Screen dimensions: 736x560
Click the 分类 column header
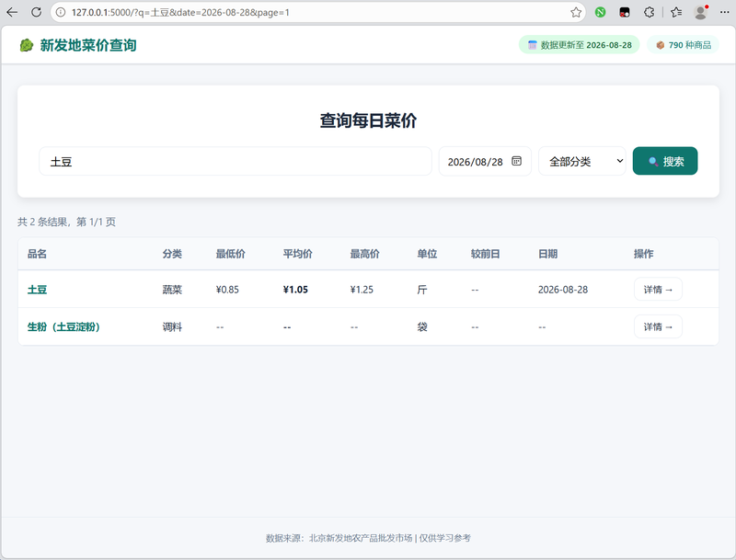tap(172, 254)
